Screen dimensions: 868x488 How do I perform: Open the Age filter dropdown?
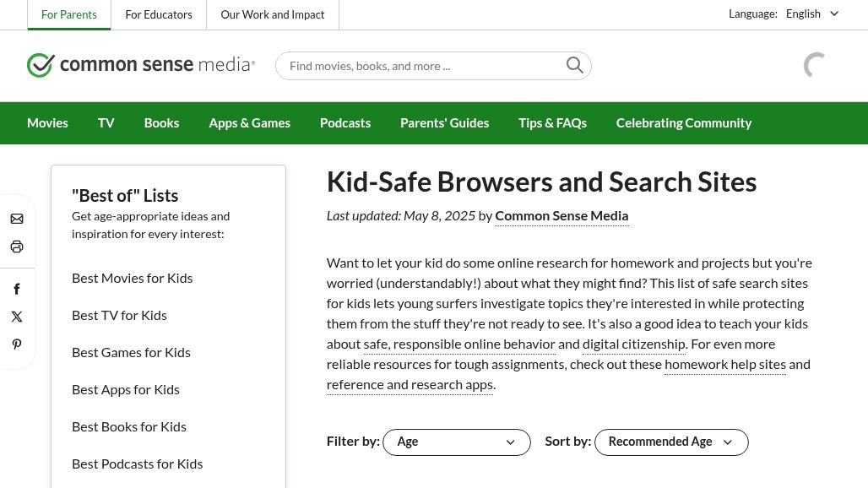(x=456, y=442)
